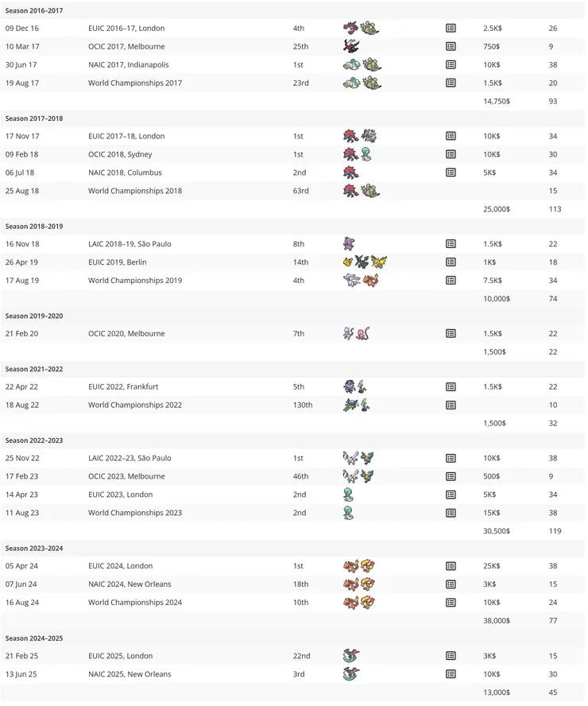The image size is (588, 706).
Task: View decklist icon for OCIC 2018, Sydney
Action: click(x=451, y=154)
